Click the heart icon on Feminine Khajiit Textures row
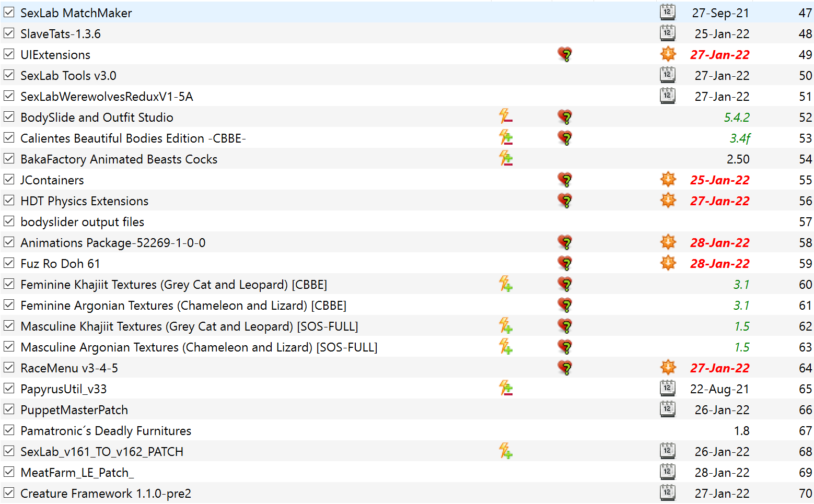The image size is (814, 504). [x=565, y=284]
